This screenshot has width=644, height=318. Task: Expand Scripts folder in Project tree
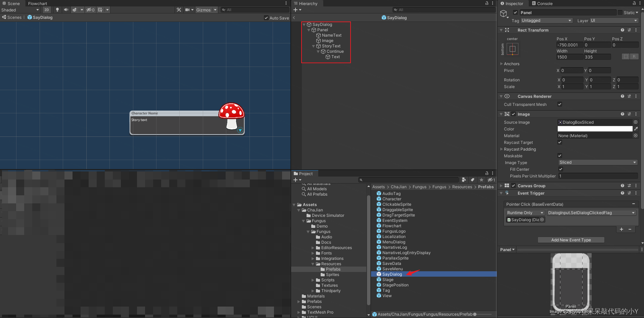coord(313,280)
